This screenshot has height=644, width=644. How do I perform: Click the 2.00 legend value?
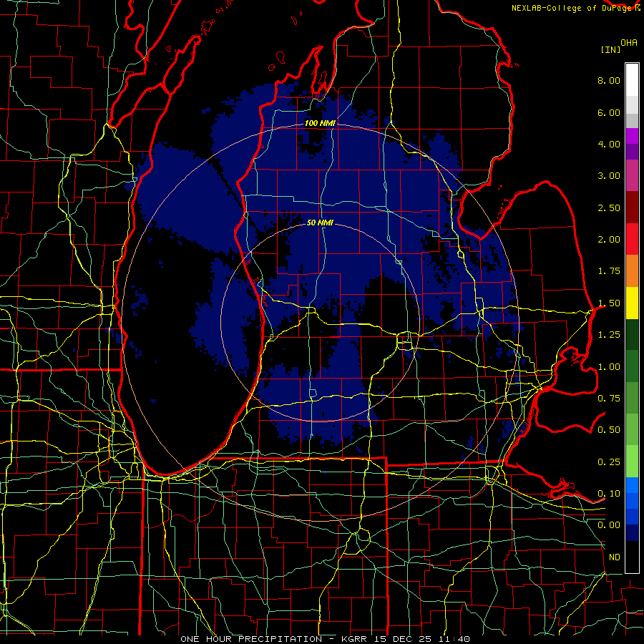pos(609,240)
